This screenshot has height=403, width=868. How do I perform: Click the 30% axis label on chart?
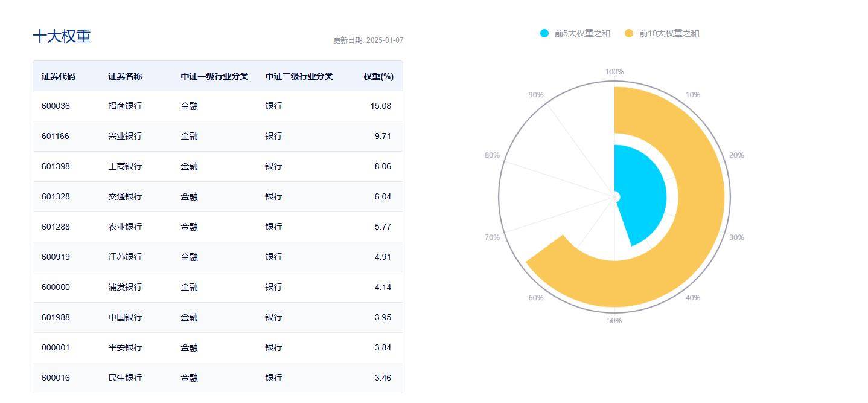coord(736,237)
